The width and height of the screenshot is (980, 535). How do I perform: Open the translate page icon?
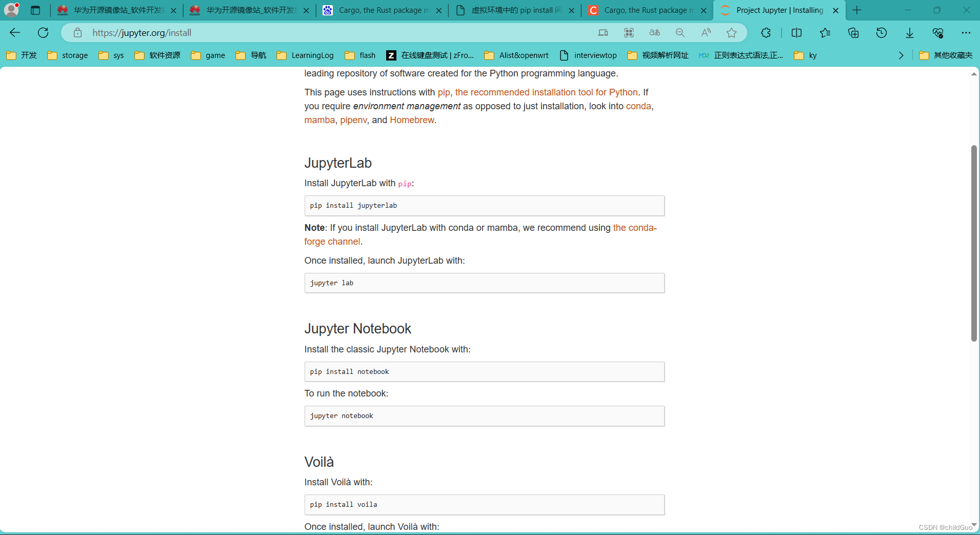(x=654, y=32)
